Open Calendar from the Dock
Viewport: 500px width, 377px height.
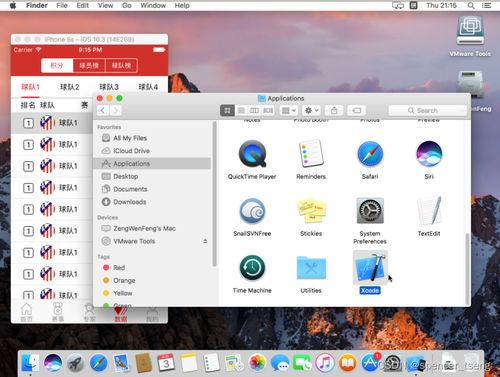pos(166,363)
